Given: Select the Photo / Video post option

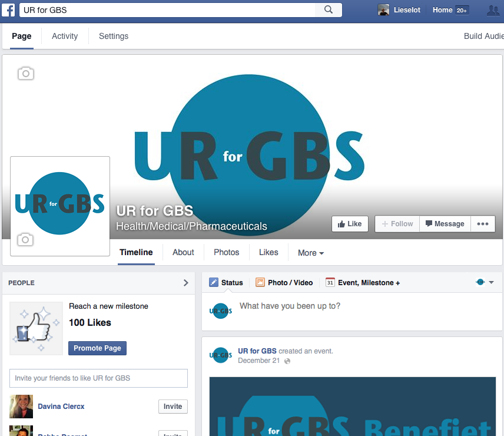Looking at the screenshot, I should pyautogui.click(x=284, y=283).
